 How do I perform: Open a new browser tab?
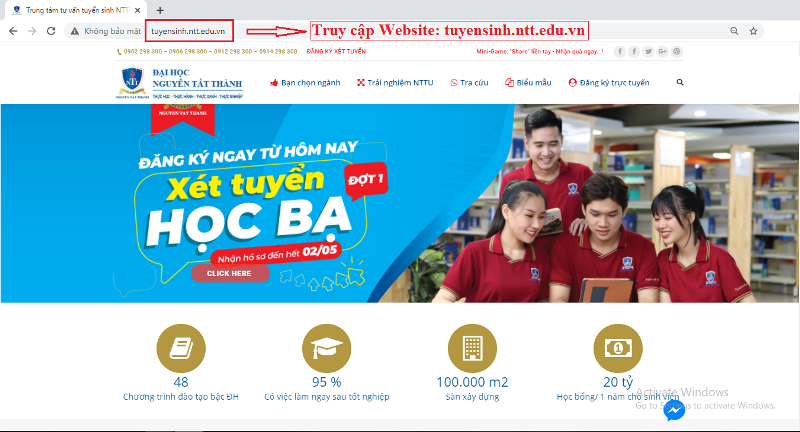coord(160,9)
